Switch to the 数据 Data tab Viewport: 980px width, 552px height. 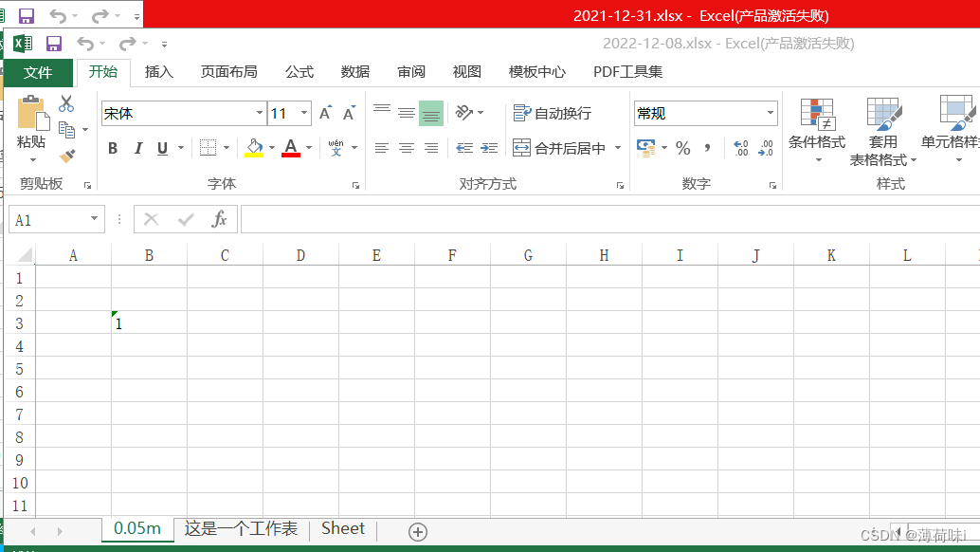(x=355, y=72)
